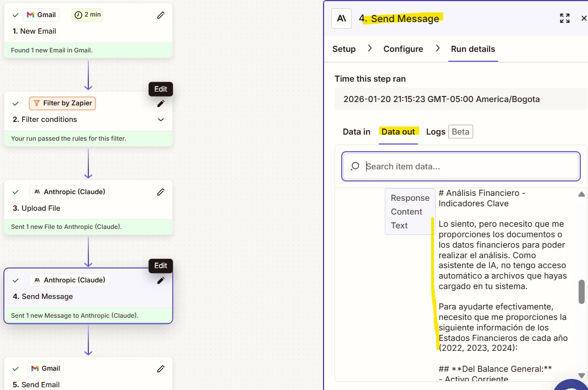Click the Search item data field

pos(461,167)
